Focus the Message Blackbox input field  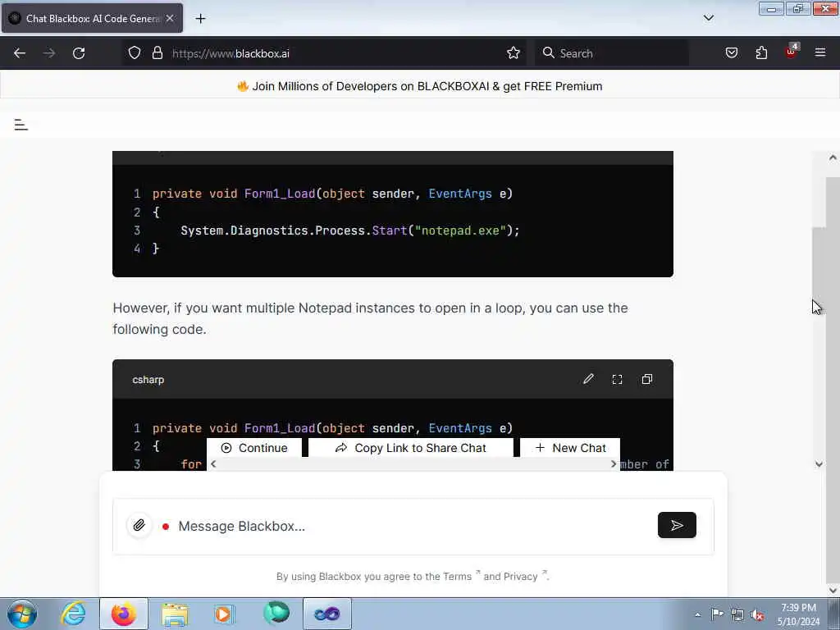coord(413,526)
